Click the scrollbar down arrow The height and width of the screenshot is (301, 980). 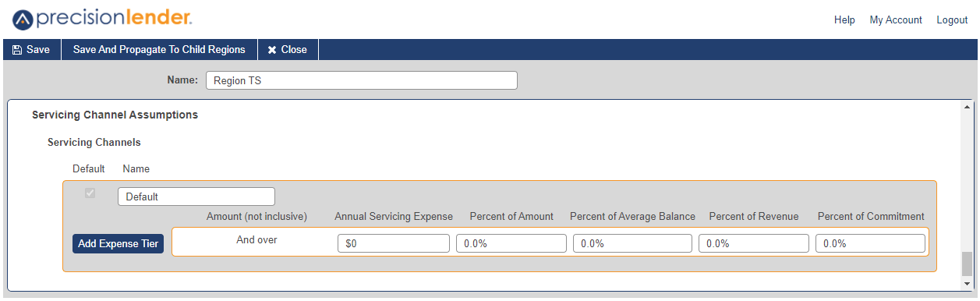click(x=968, y=285)
